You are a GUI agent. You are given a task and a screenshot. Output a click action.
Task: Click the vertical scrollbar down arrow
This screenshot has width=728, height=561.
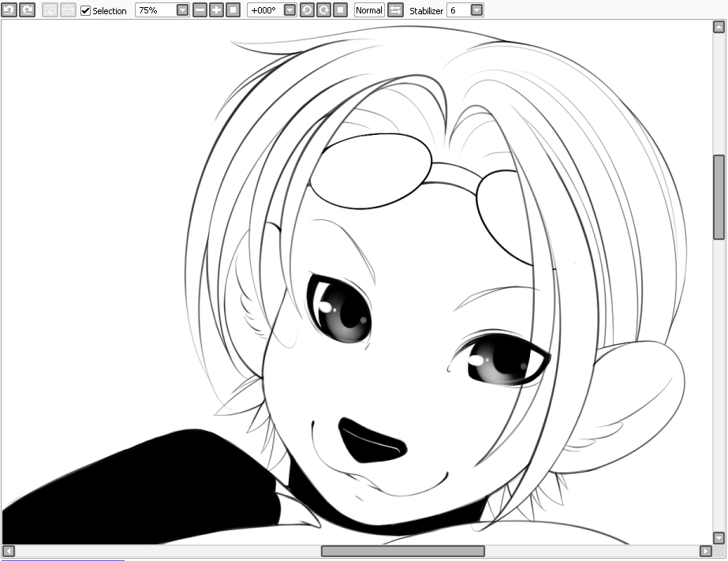(719, 537)
